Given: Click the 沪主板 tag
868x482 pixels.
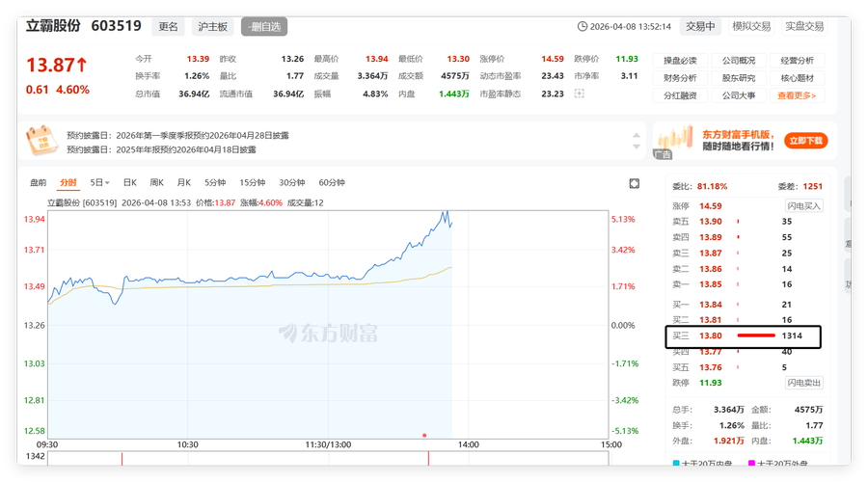Looking at the screenshot, I should pos(212,27).
